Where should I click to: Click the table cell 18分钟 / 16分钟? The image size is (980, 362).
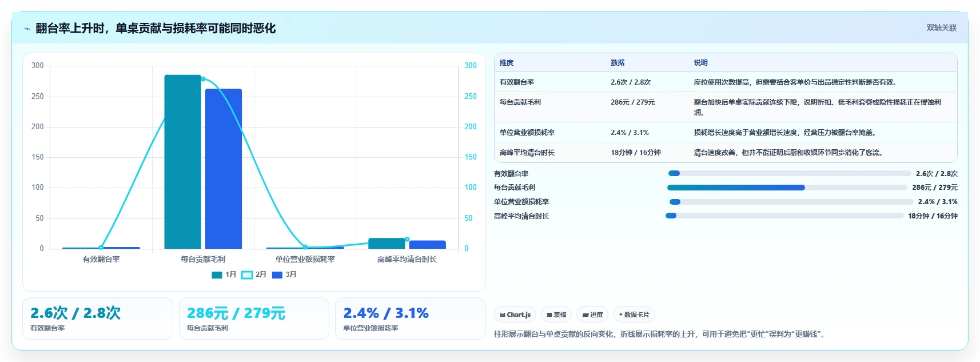tap(636, 153)
